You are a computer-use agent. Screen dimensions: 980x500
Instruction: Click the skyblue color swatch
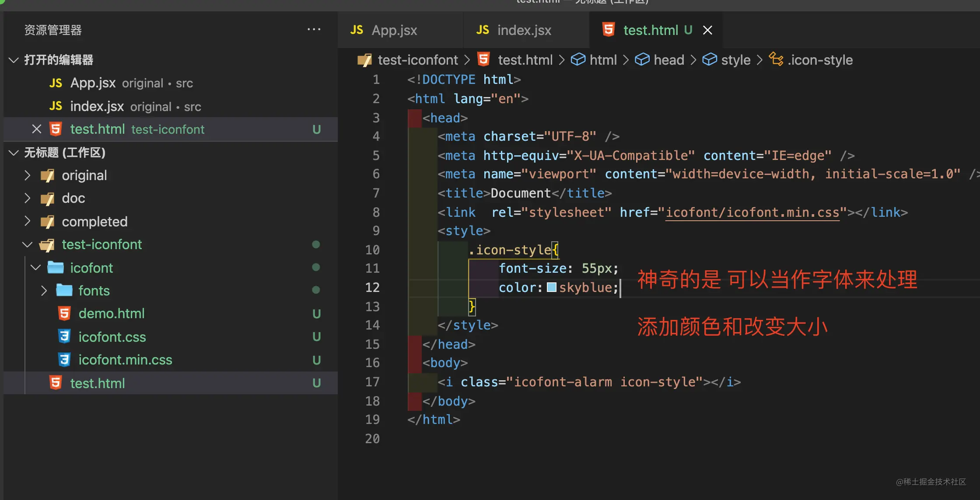pos(552,287)
